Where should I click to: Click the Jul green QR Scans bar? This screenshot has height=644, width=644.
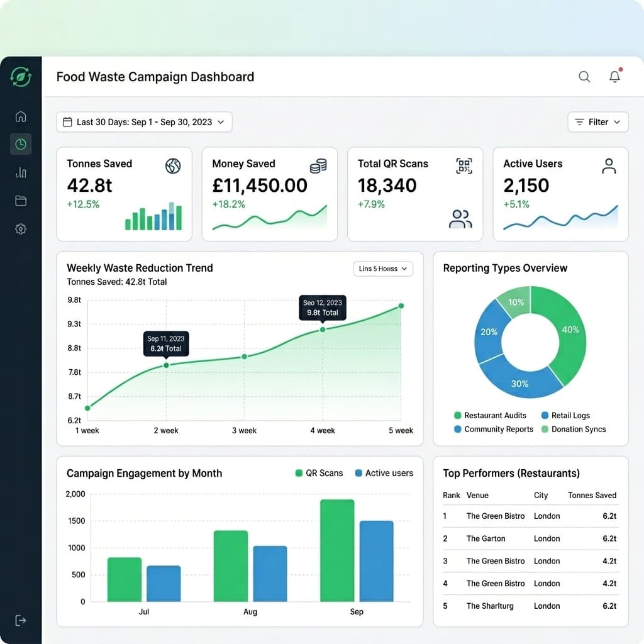tap(125, 579)
